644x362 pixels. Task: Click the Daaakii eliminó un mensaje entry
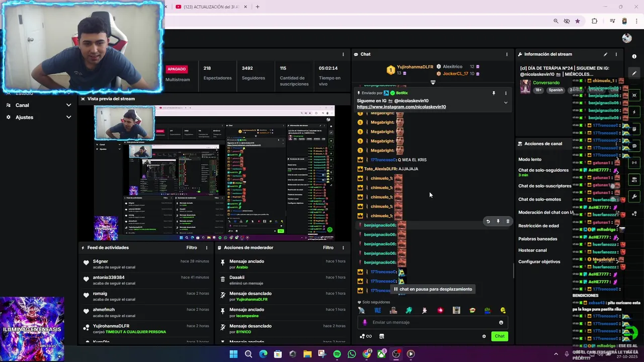(283, 281)
